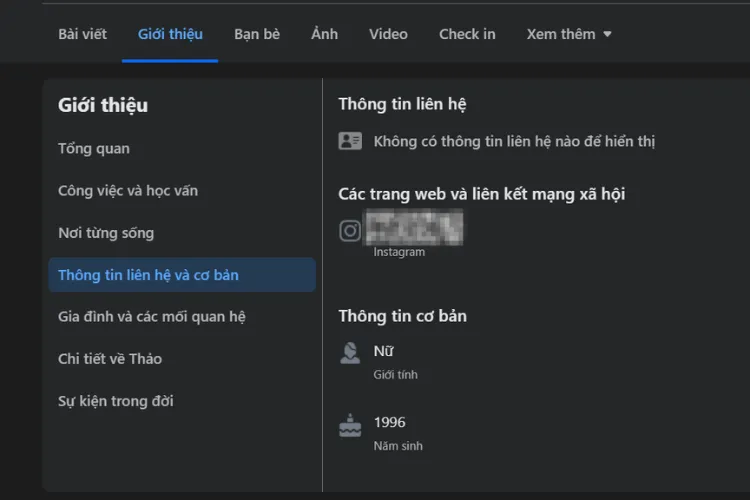The image size is (750, 500).
Task: Expand the Xem thêm dropdown
Action: click(568, 34)
